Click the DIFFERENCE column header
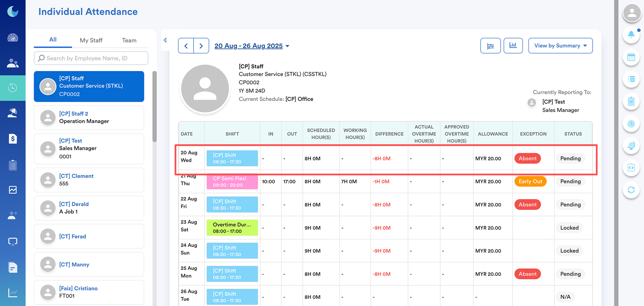Viewport: 644px width, 306px height. [389, 134]
